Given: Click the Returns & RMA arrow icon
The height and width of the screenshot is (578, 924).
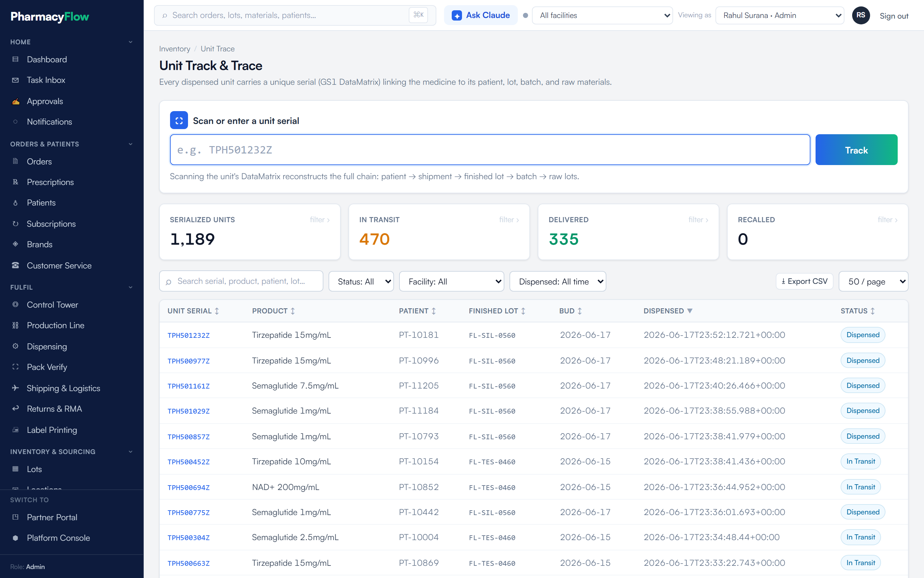Looking at the screenshot, I should pyautogui.click(x=15, y=409).
